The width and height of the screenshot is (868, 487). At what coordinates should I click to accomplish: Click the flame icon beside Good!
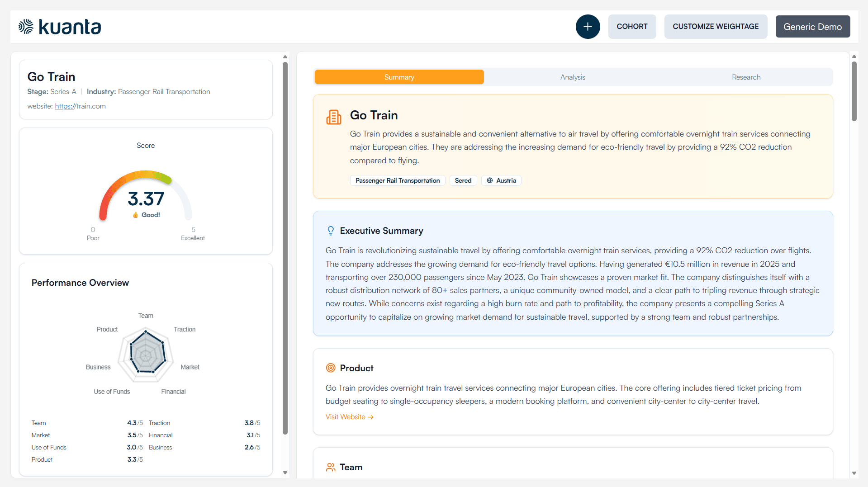(x=135, y=215)
